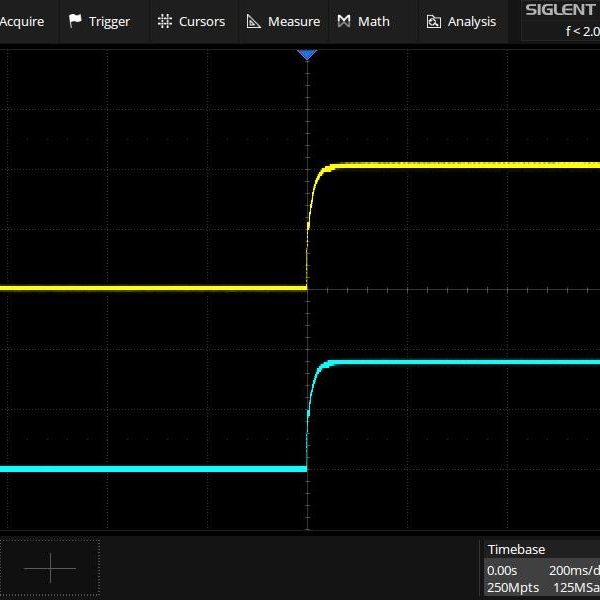Click the plus box to add a channel

50,568
